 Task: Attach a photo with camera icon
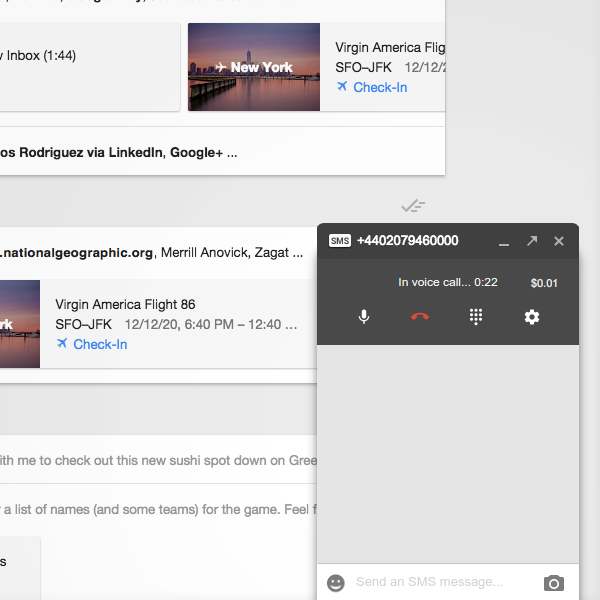click(x=554, y=583)
